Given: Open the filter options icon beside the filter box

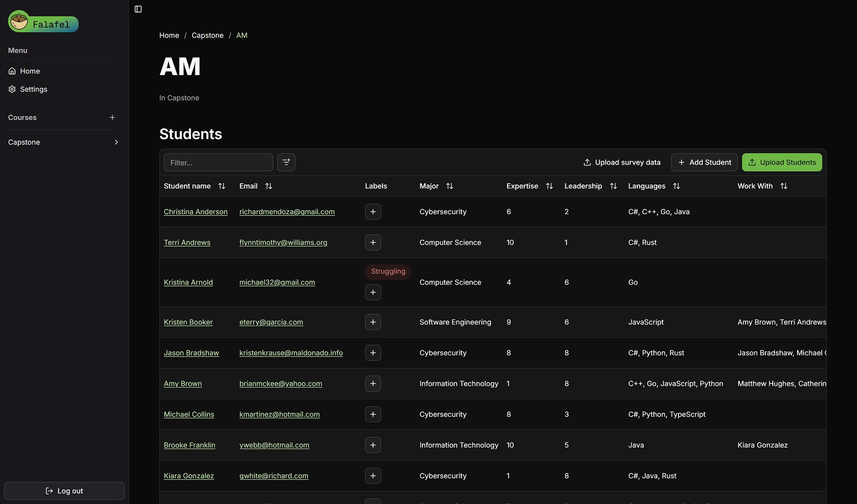Looking at the screenshot, I should [x=286, y=162].
